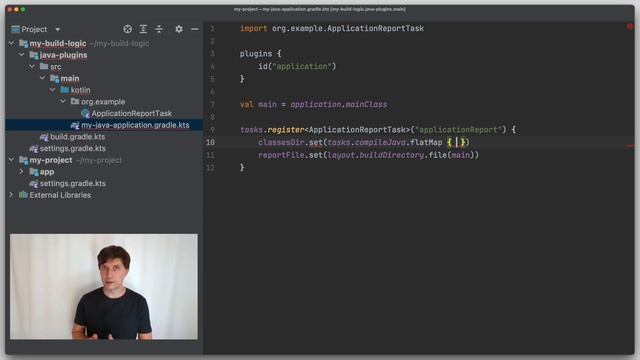Image resolution: width=640 pixels, height=360 pixels.
Task: Select the kotlin folder node
Action: coord(76,90)
